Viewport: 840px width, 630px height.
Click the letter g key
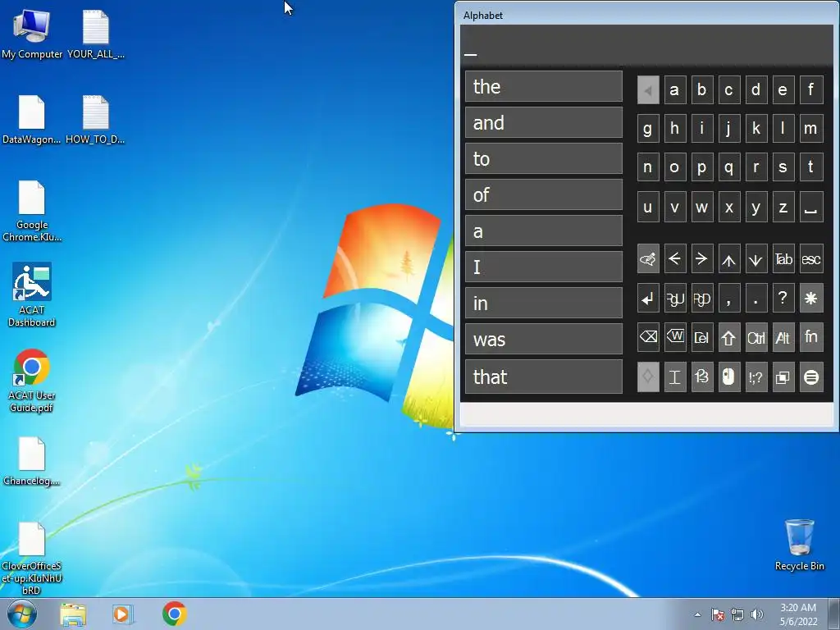648,129
